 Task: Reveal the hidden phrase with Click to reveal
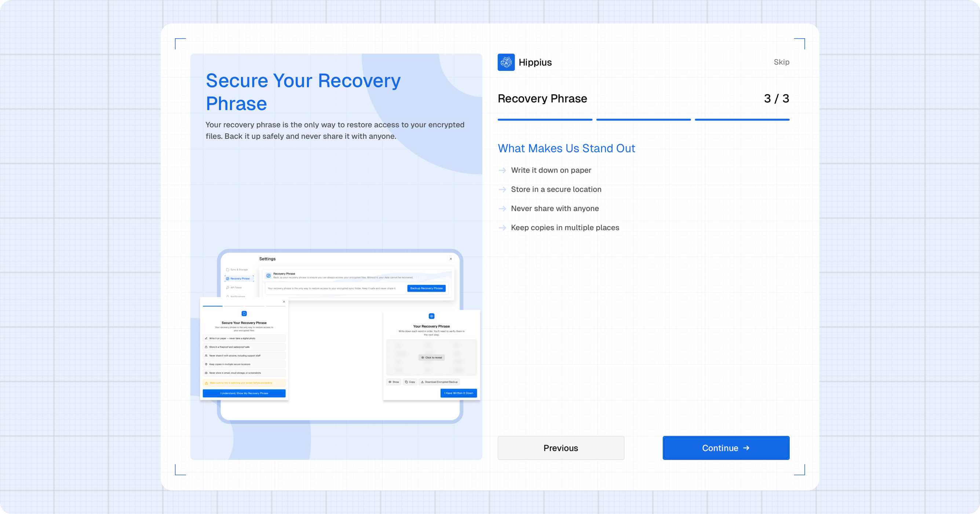point(432,358)
